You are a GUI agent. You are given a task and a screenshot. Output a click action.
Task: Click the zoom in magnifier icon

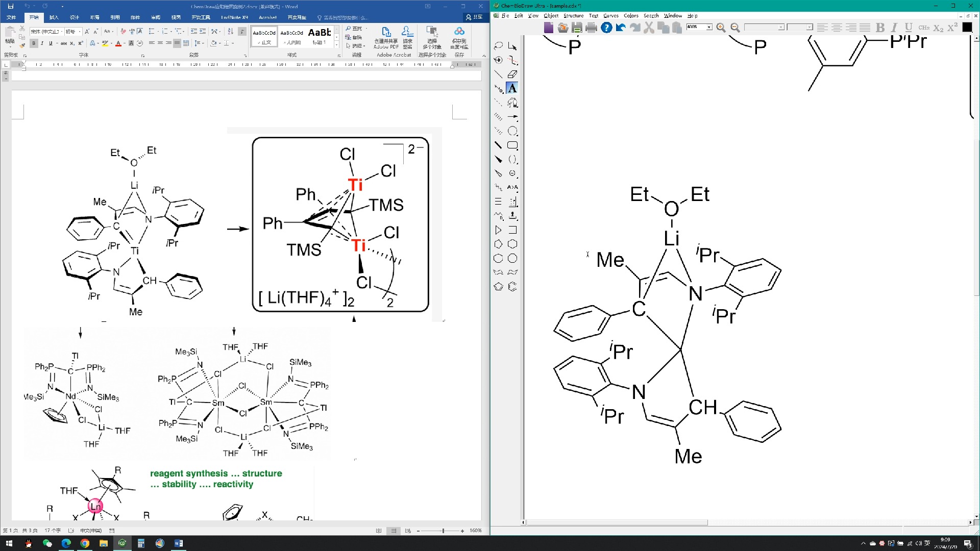721,27
